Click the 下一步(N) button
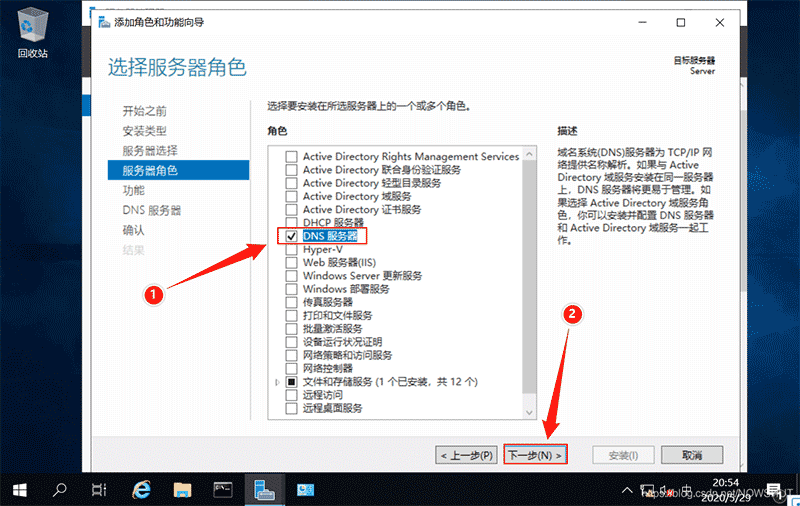Image resolution: width=800 pixels, height=506 pixels. pos(535,455)
